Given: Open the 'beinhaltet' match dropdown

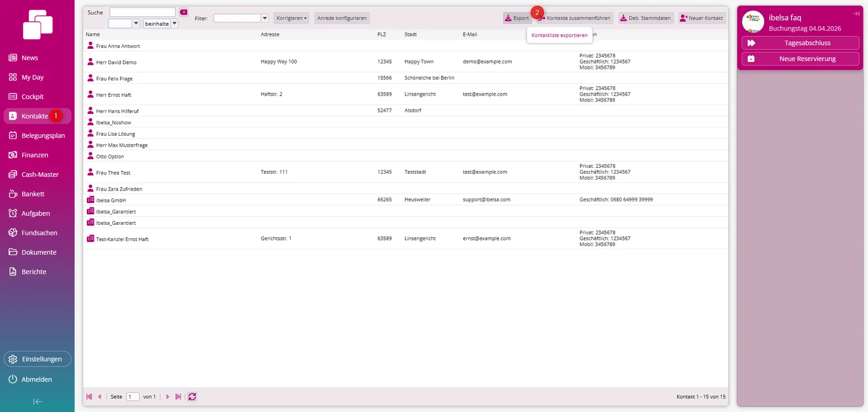Looking at the screenshot, I should [x=175, y=23].
